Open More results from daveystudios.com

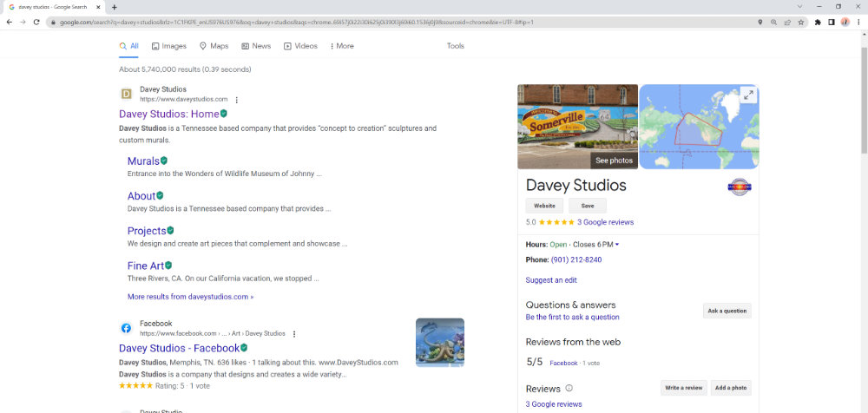click(190, 297)
